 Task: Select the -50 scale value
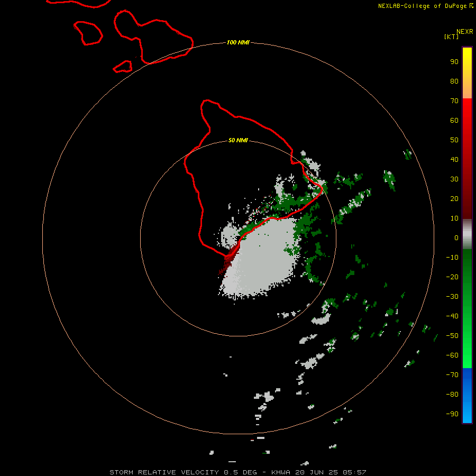452,336
